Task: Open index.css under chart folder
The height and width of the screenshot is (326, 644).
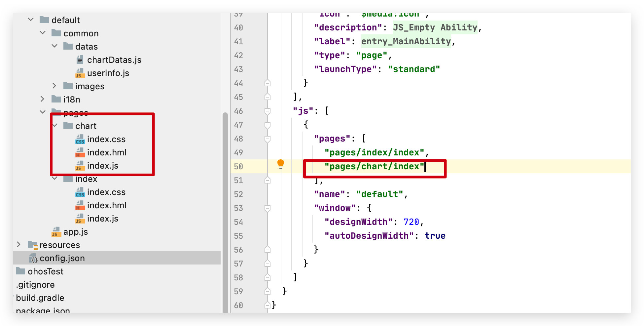Action: tap(106, 139)
